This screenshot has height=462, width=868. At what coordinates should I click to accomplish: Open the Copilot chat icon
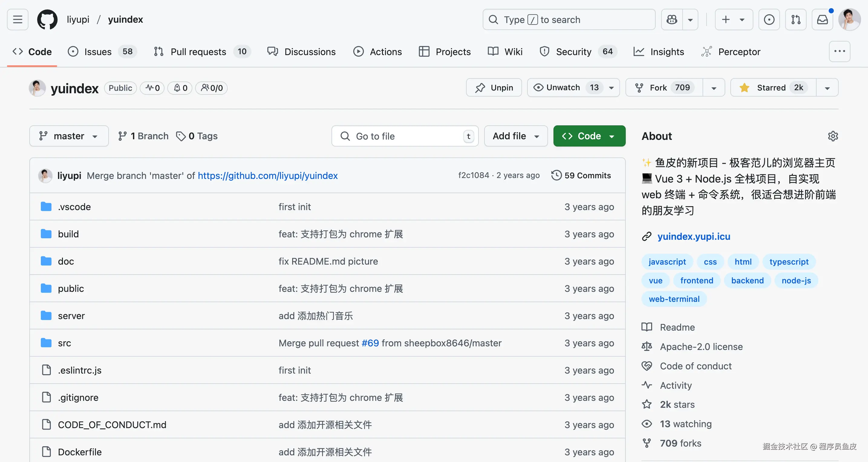tap(672, 20)
